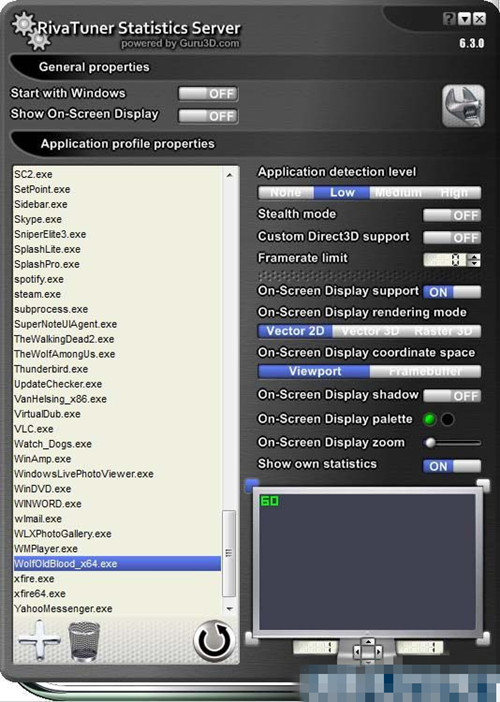
Task: Select the bottom-left preview corner marker
Action: pos(252,638)
